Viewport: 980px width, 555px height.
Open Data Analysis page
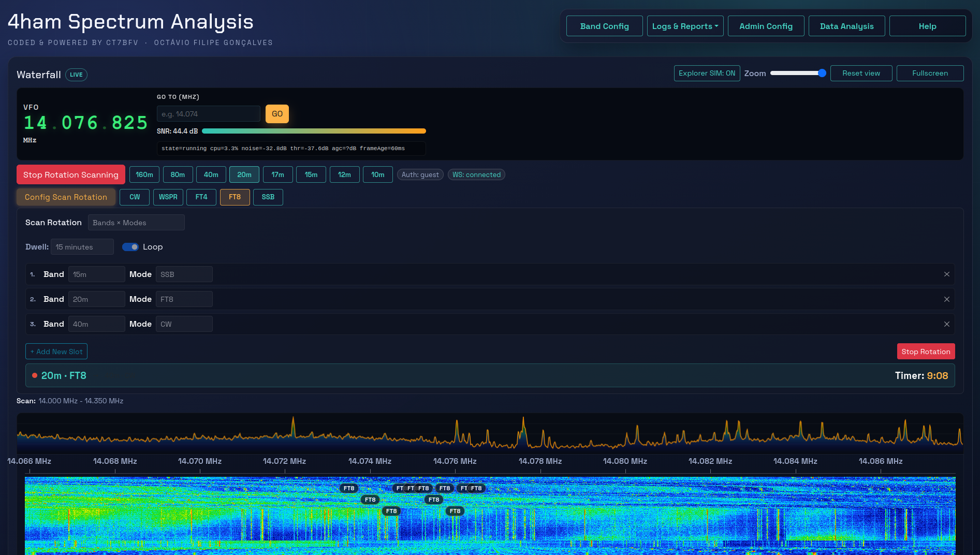click(846, 26)
